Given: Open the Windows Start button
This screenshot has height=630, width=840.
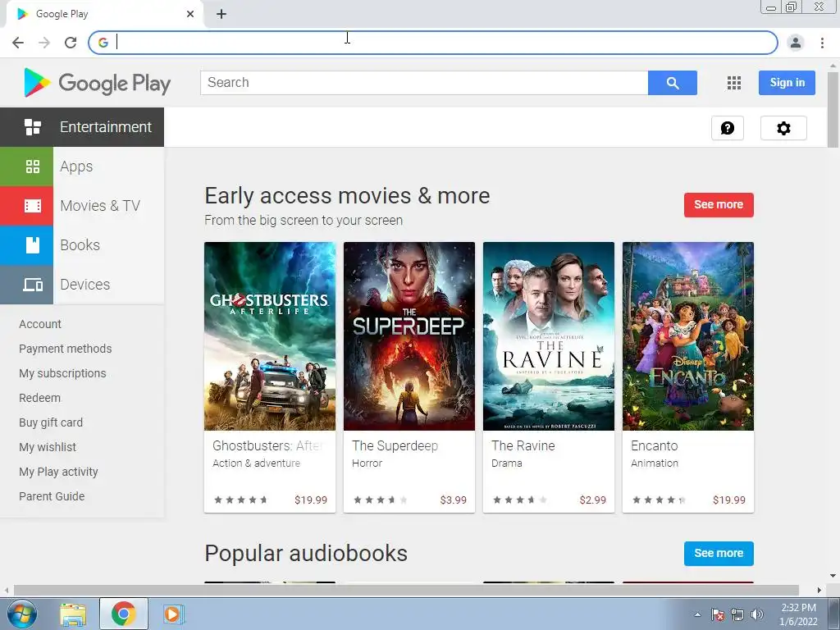Looking at the screenshot, I should [21, 614].
